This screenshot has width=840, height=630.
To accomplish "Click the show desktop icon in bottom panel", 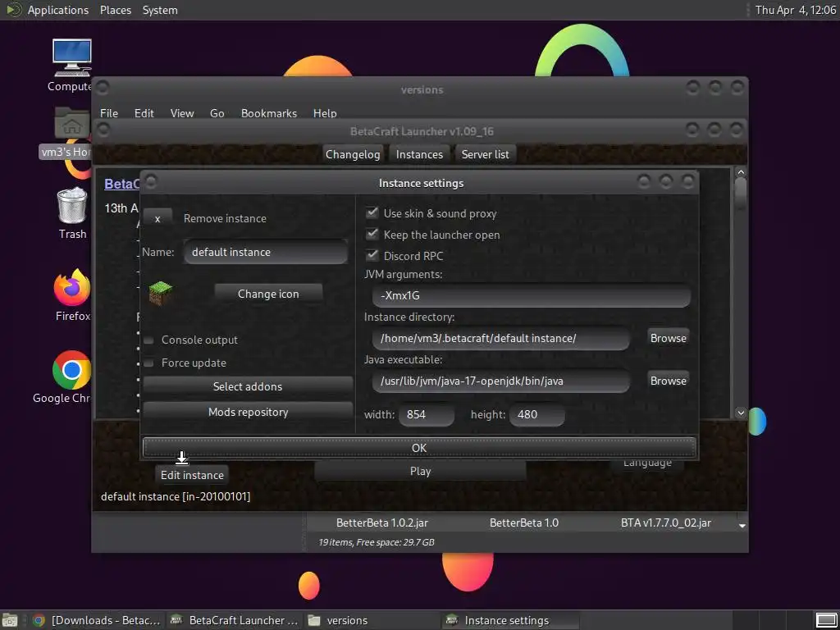I will coord(10,620).
